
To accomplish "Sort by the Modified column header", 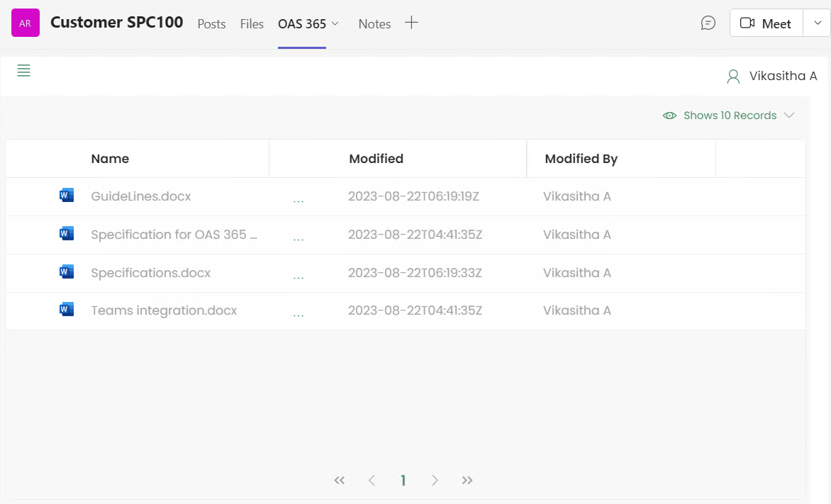I will (x=376, y=159).
